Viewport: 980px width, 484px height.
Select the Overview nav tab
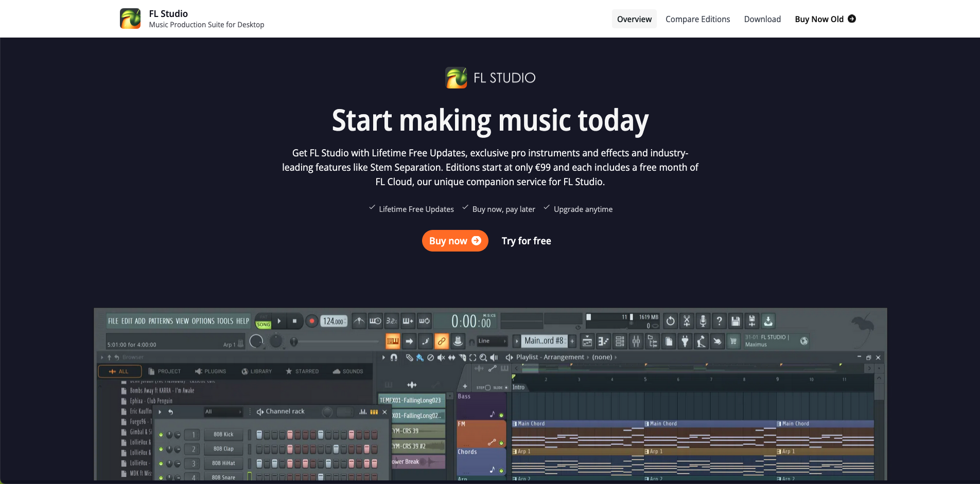tap(634, 19)
